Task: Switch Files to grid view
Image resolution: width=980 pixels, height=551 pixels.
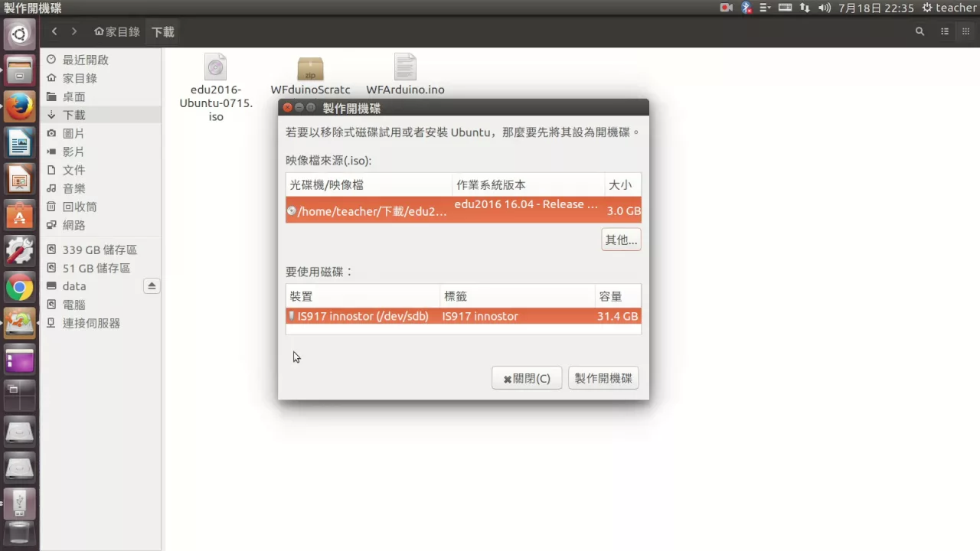Action: click(965, 31)
